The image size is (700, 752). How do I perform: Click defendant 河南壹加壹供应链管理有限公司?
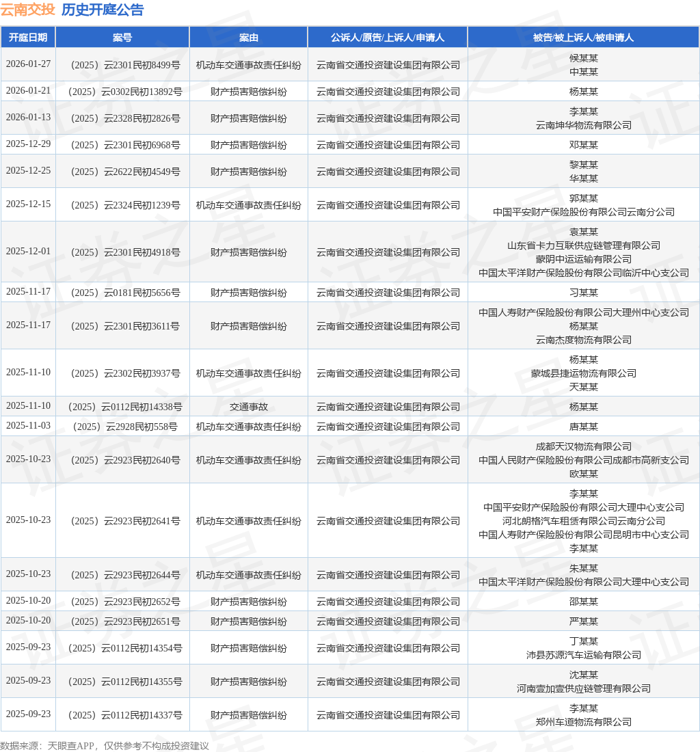[584, 688]
